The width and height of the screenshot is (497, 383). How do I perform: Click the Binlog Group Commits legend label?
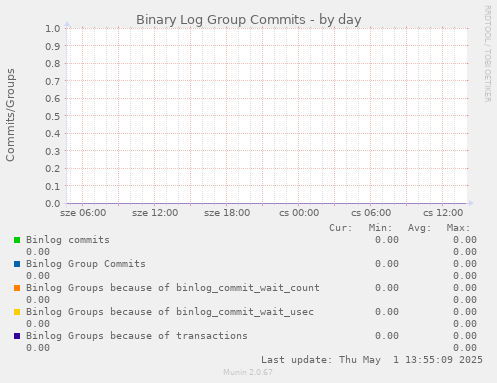pos(86,264)
